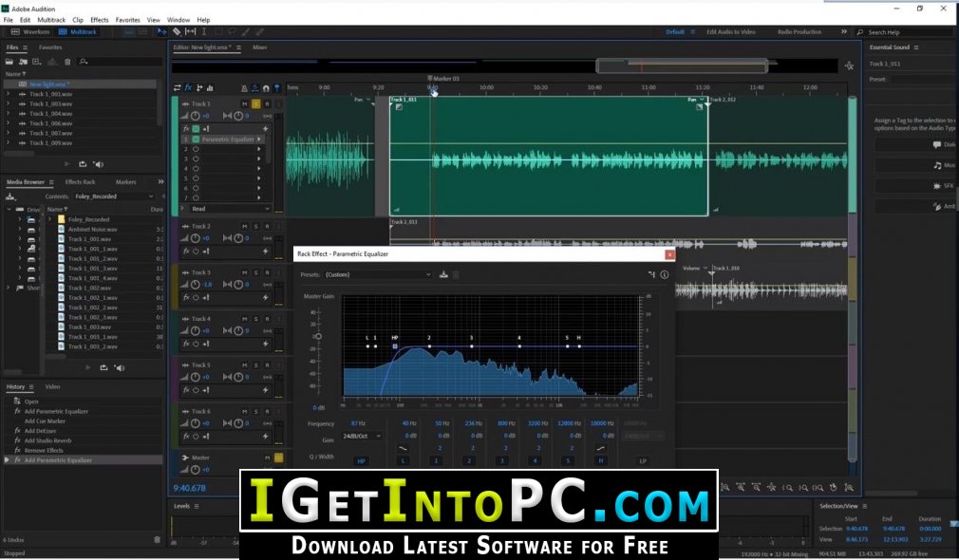Viewport: 959px width, 560px height.
Task: Select Edit Audio to Video workspace
Action: tap(731, 31)
